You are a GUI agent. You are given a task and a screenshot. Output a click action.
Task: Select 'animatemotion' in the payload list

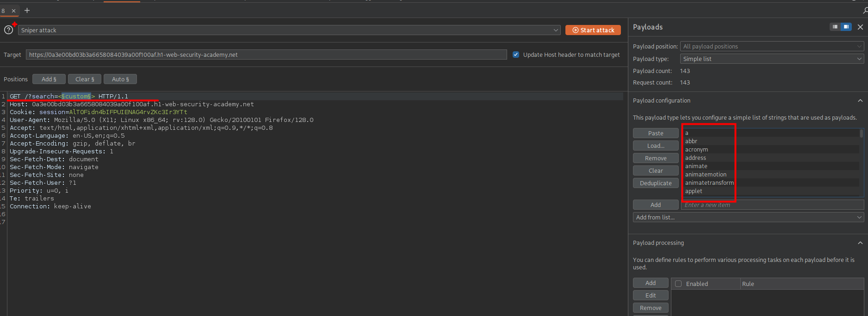click(x=706, y=175)
